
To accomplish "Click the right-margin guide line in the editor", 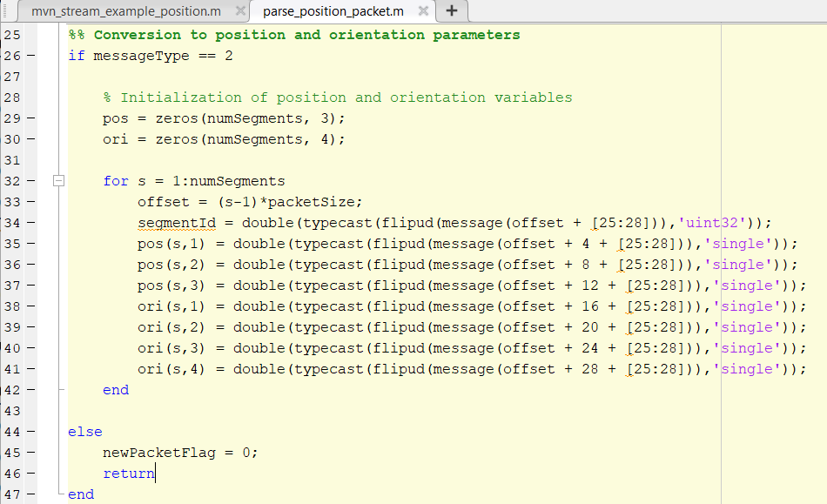I will [721, 261].
